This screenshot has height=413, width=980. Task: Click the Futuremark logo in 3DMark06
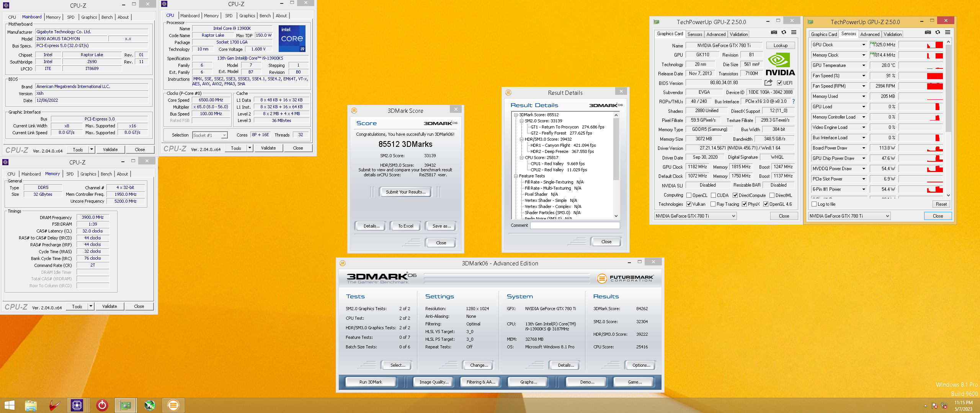point(626,278)
